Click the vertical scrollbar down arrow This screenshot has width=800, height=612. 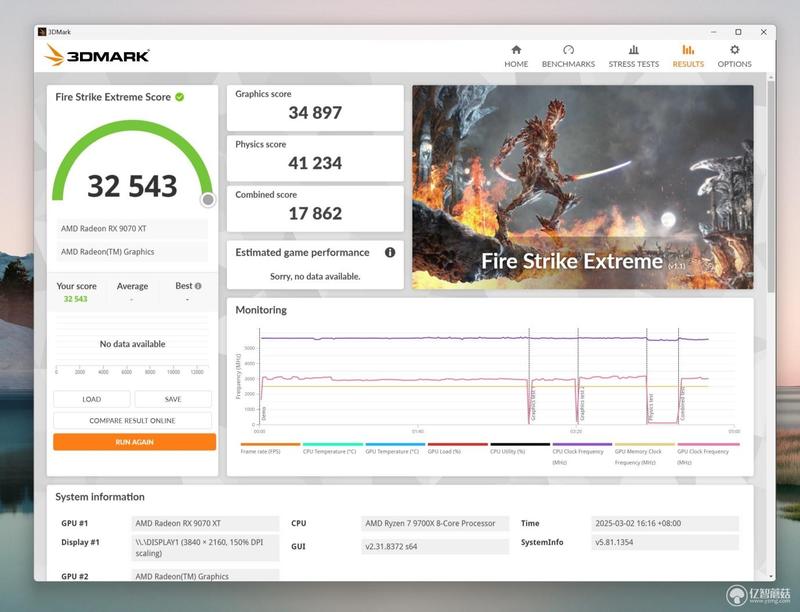click(770, 576)
